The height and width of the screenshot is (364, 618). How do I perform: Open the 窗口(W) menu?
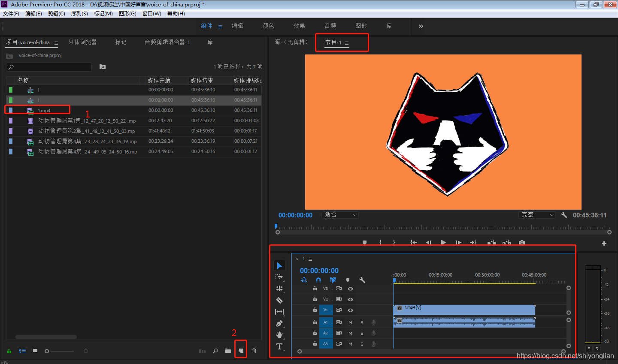[152, 14]
